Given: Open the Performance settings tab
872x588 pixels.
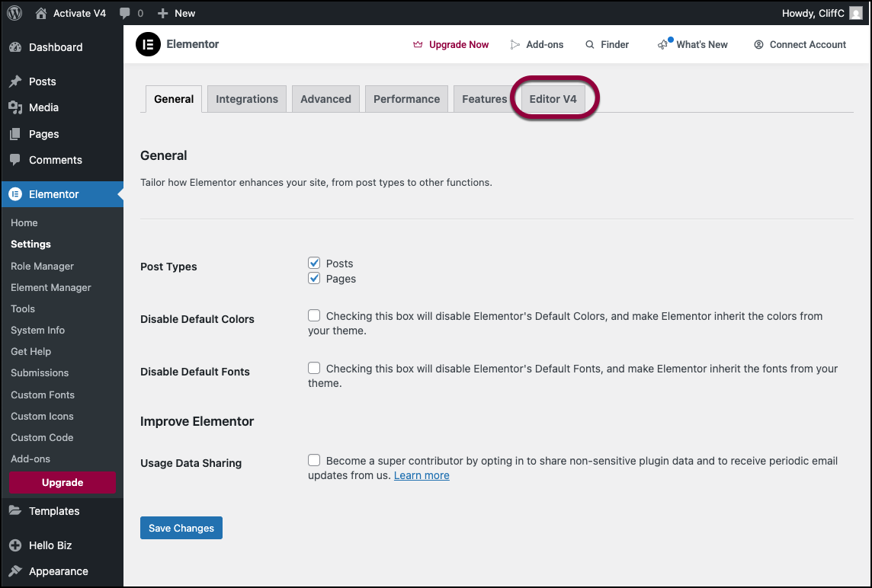Looking at the screenshot, I should pyautogui.click(x=406, y=98).
